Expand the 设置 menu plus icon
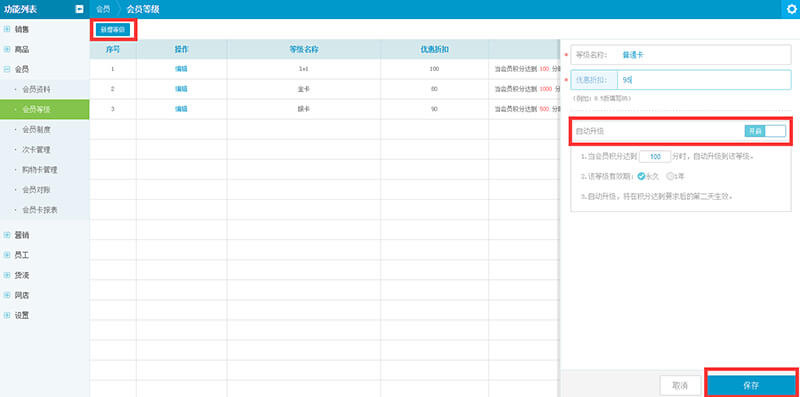Viewport: 800px width, 397px height. (7, 315)
